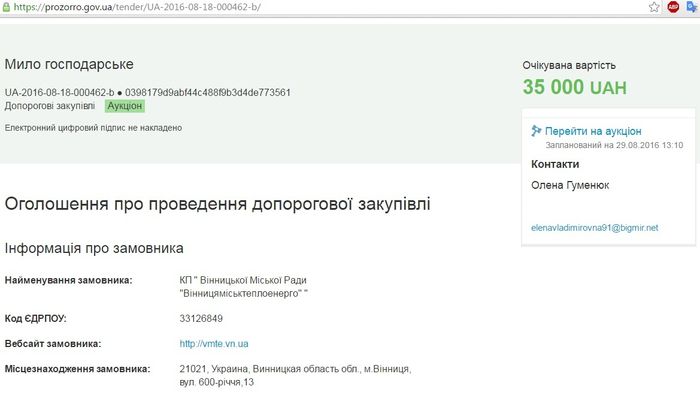
Task: Open email link elenavladimirovna91@bigmir.net
Action: (595, 228)
